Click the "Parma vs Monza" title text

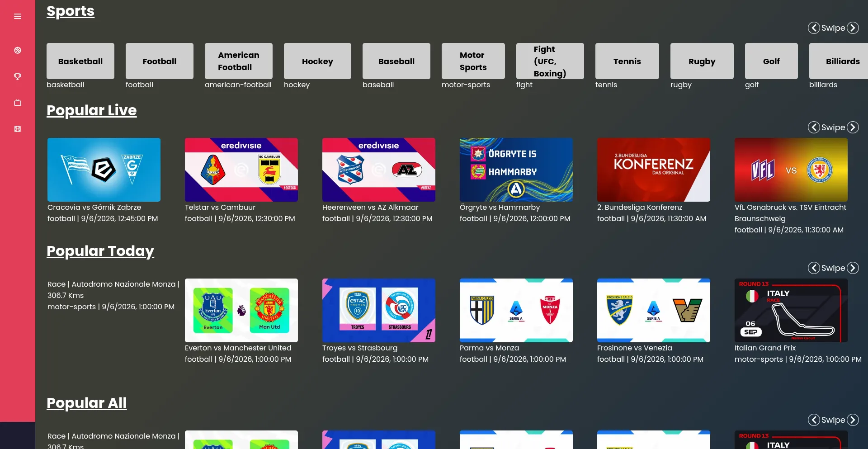489,348
